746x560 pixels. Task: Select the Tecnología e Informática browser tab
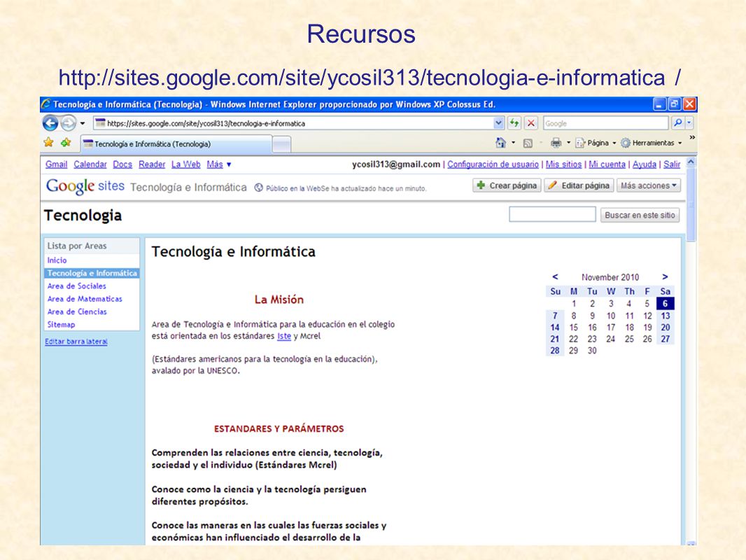point(176,143)
